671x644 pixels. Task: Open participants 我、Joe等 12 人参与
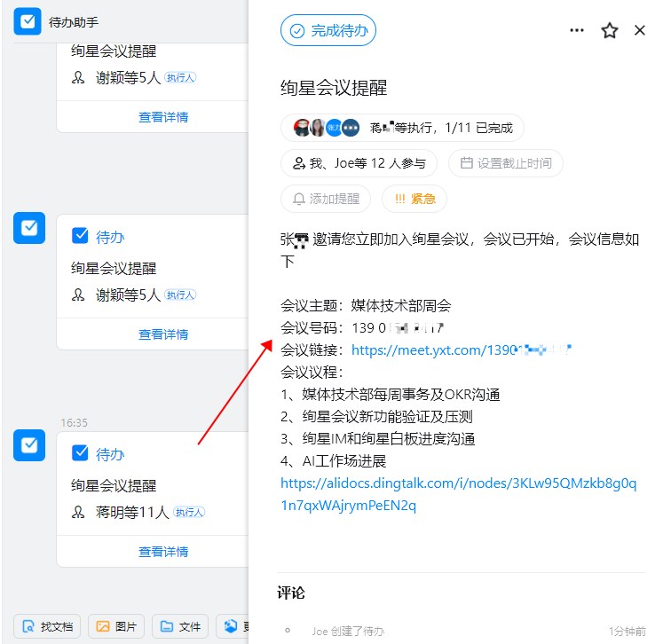(359, 163)
